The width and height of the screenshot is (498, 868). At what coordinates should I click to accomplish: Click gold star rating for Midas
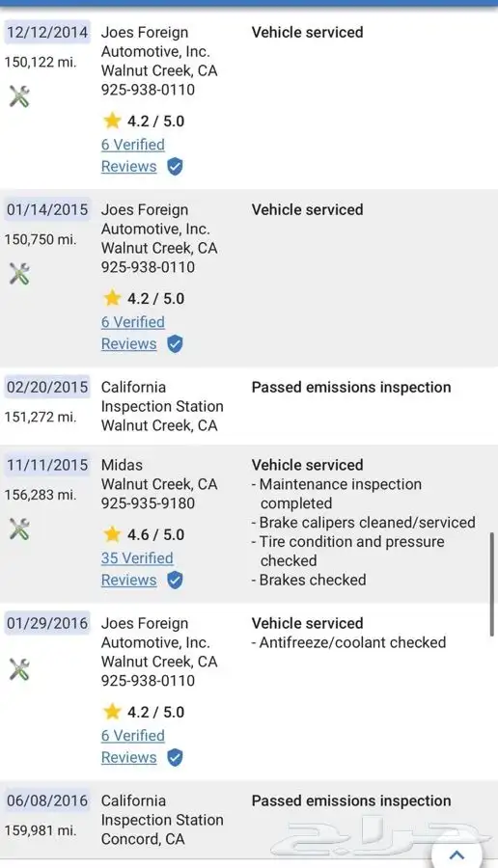pos(112,534)
